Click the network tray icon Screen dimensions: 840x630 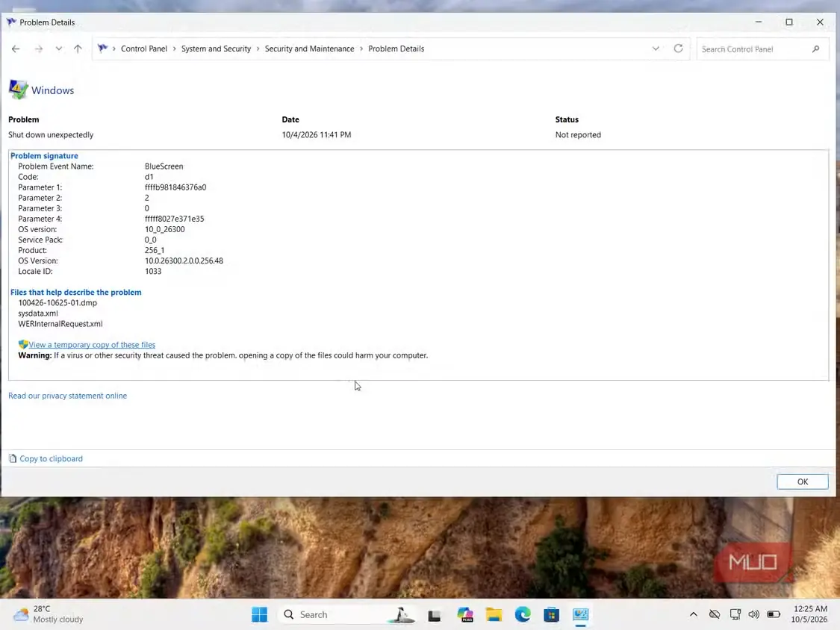point(735,614)
